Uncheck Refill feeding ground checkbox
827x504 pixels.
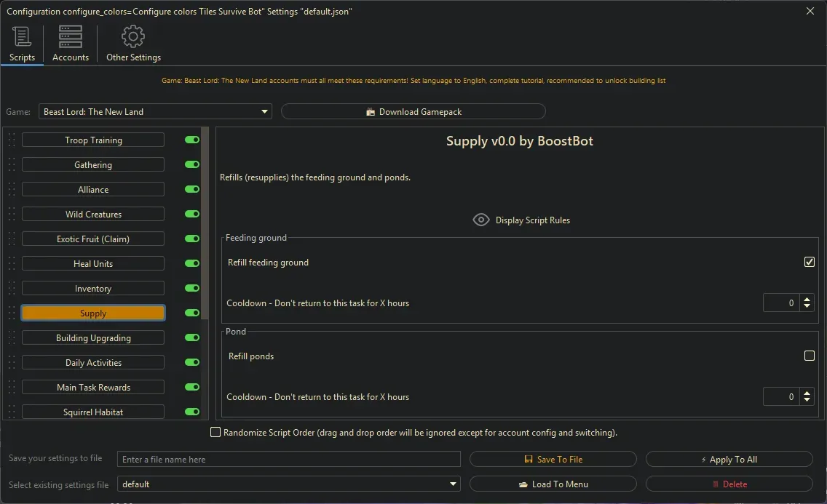pos(809,262)
